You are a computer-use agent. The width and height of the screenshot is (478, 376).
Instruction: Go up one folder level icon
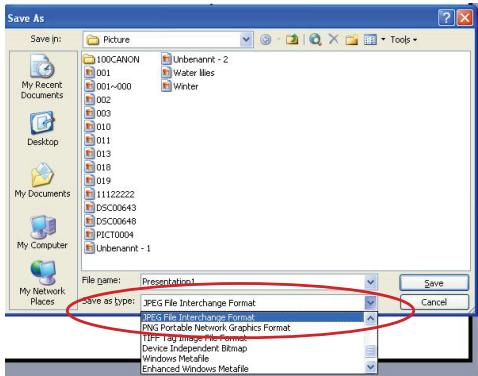point(292,40)
